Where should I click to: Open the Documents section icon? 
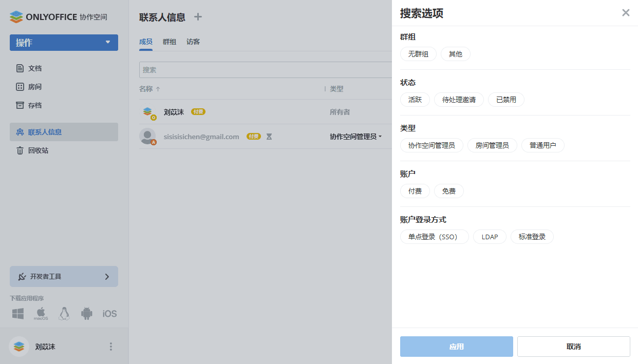coord(20,68)
